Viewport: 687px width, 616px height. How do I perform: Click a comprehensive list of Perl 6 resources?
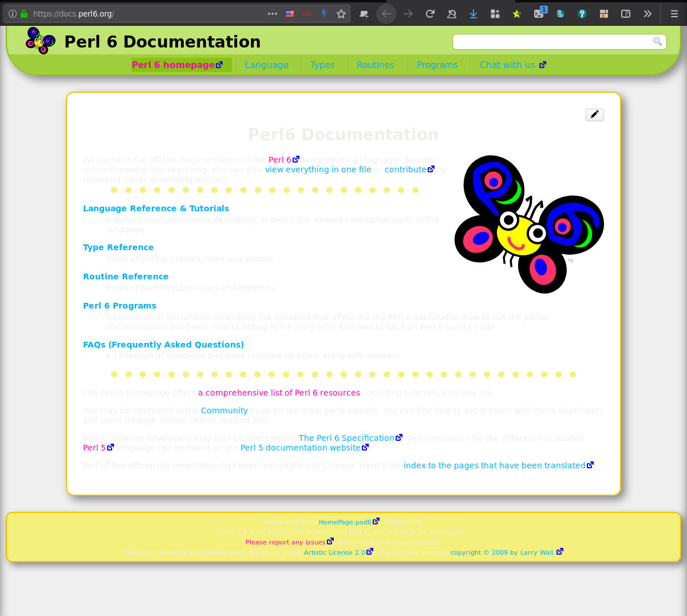click(279, 393)
